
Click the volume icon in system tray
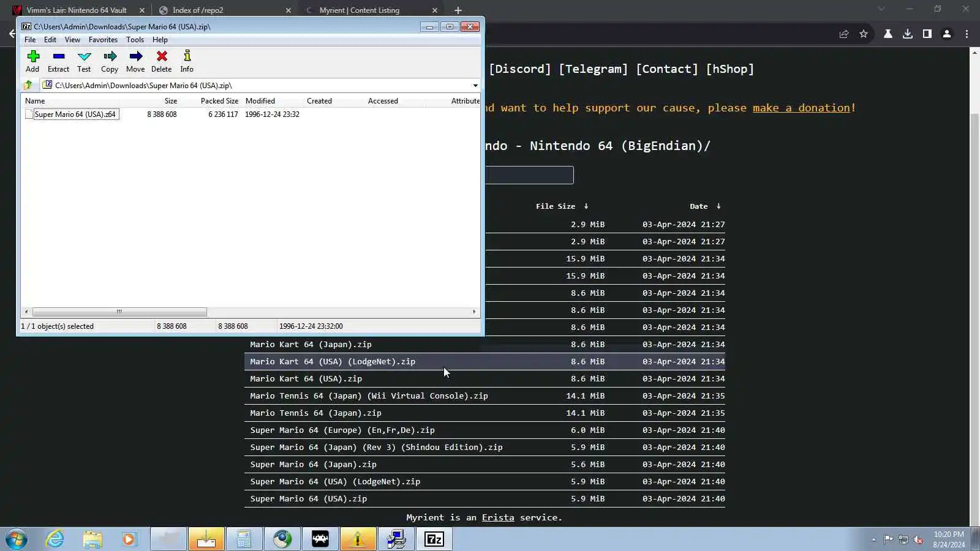point(918,539)
